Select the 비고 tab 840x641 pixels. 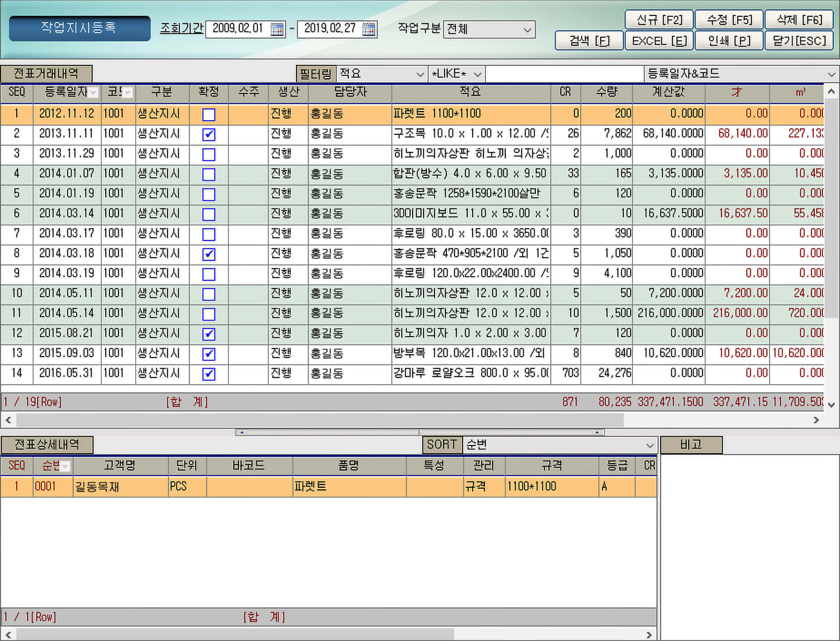click(x=691, y=444)
